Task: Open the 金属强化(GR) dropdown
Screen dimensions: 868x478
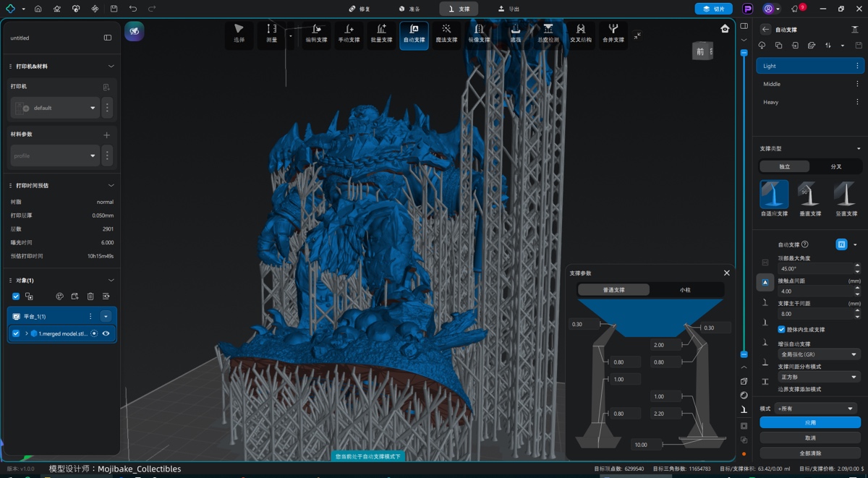Action: tap(817, 354)
